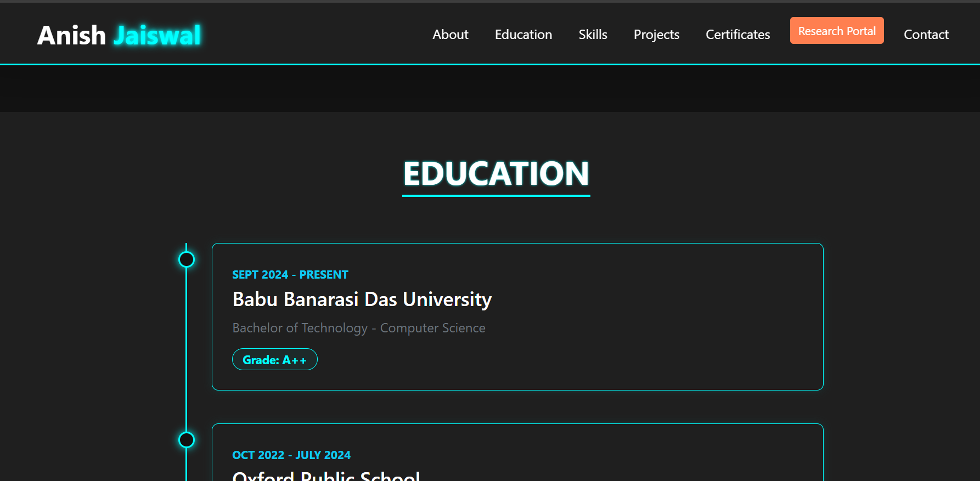Click the EDUCATION section heading
This screenshot has width=980, height=481.
coord(496,173)
